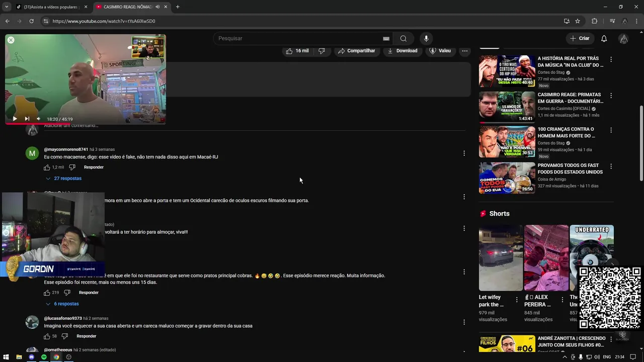Click the page vertical scrollbar
The image size is (644, 362).
tap(641, 143)
